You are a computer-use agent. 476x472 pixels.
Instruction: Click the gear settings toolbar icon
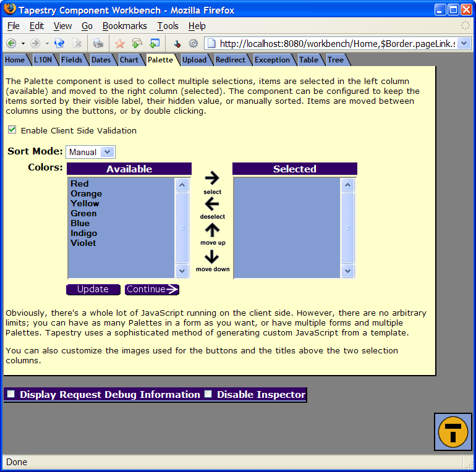pos(193,43)
